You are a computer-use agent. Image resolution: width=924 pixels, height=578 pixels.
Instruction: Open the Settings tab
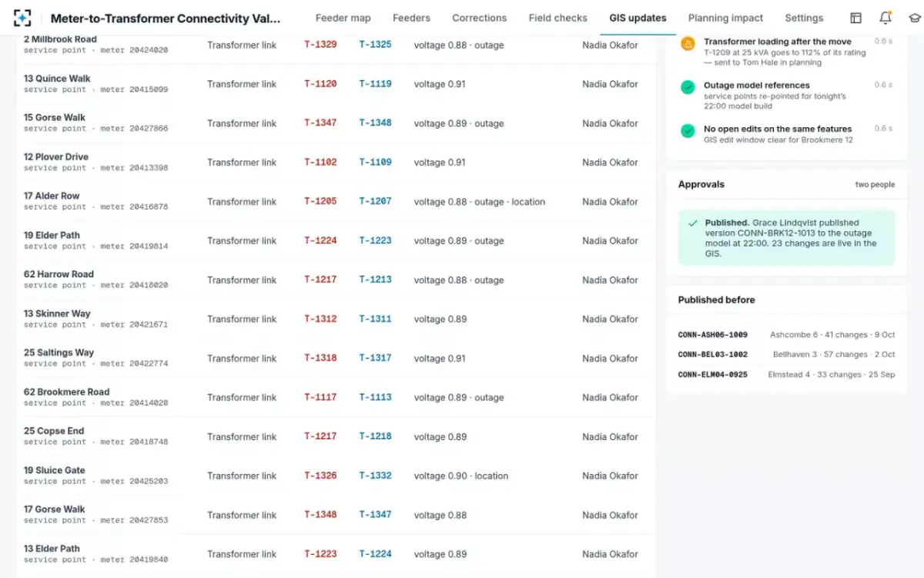click(x=804, y=18)
